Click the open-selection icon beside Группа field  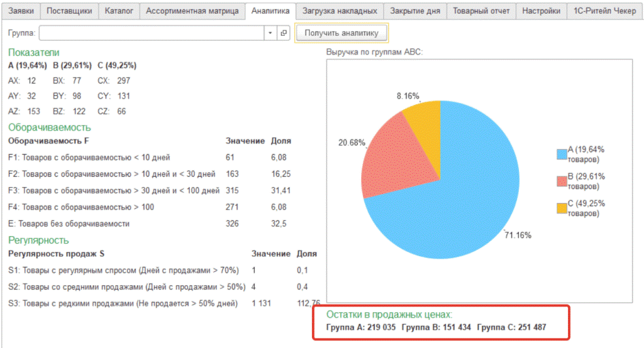tap(283, 33)
